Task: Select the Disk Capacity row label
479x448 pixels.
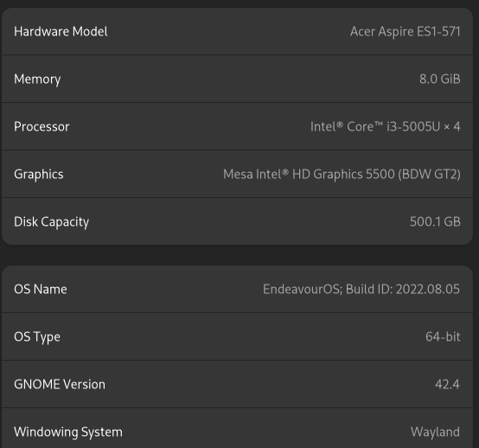Action: click(51, 222)
